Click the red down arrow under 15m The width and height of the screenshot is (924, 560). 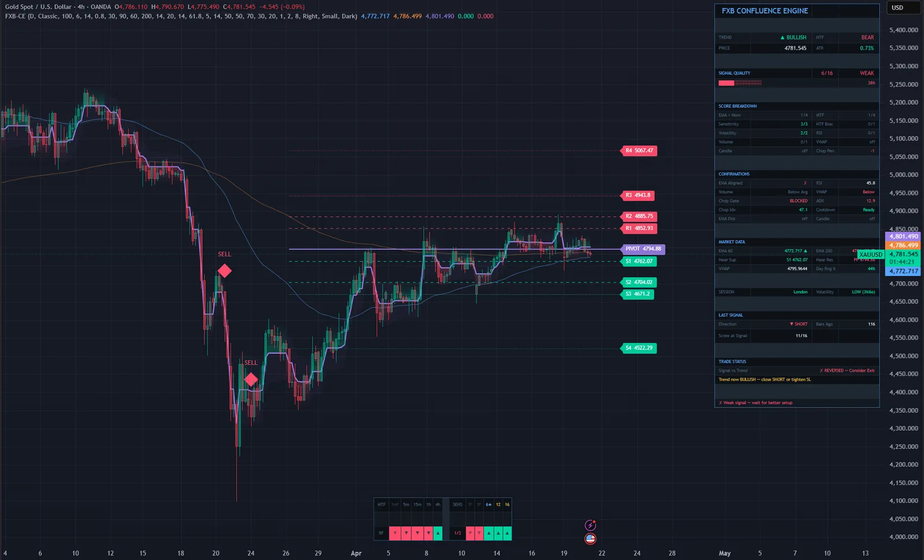[418, 533]
